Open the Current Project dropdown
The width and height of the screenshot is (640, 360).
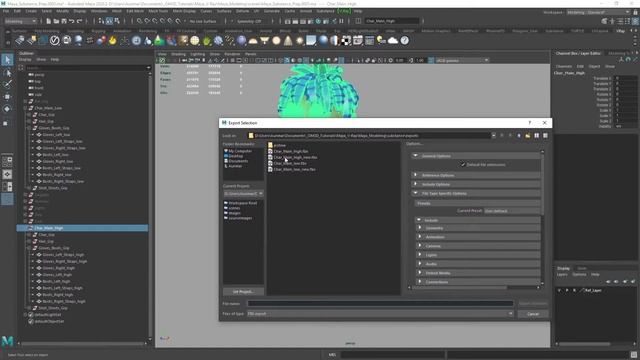243,193
